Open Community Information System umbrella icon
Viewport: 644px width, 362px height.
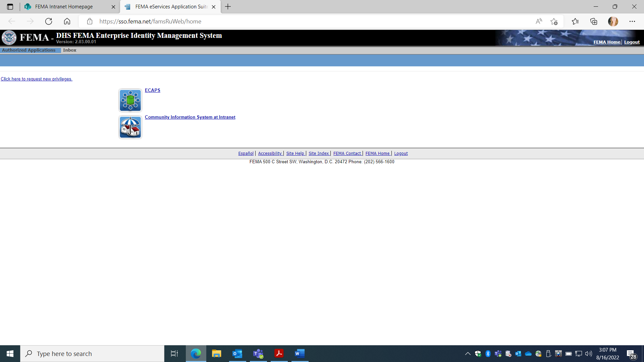pyautogui.click(x=130, y=127)
